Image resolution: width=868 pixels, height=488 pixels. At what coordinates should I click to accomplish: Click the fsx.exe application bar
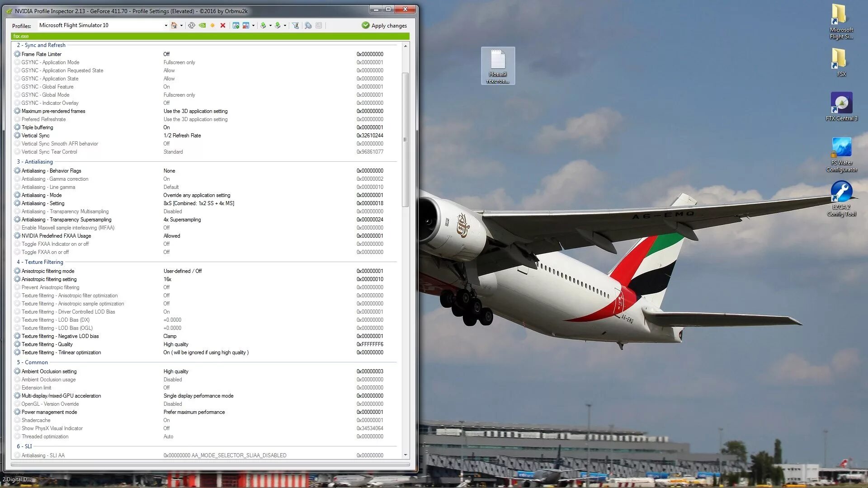pyautogui.click(x=210, y=36)
